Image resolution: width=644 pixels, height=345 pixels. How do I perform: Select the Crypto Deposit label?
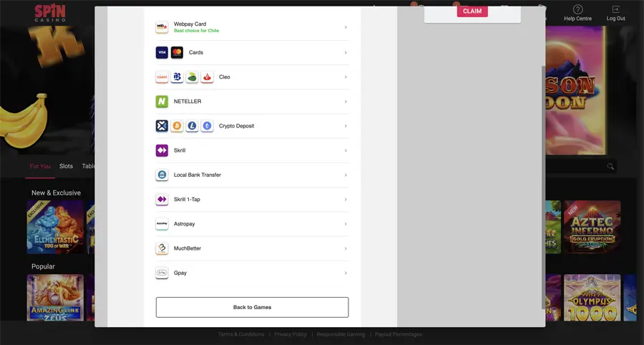237,126
